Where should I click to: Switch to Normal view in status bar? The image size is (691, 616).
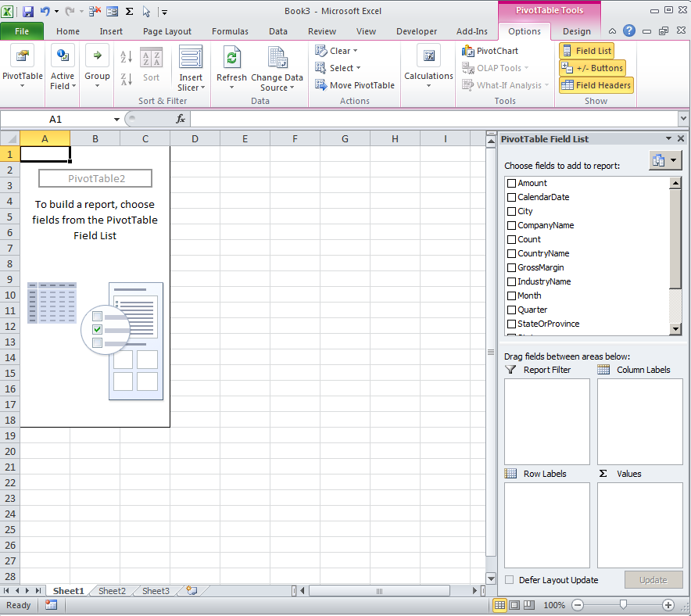499,605
